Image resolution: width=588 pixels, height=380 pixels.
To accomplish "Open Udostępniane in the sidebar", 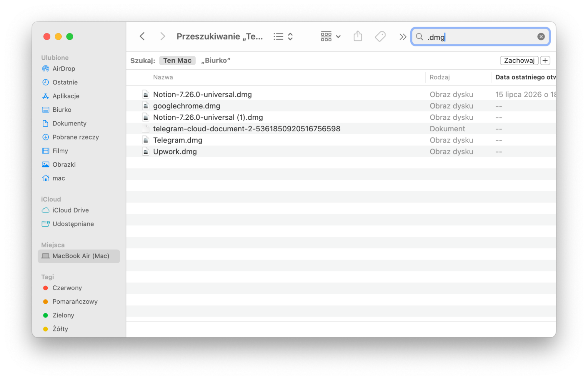I will tap(68, 224).
